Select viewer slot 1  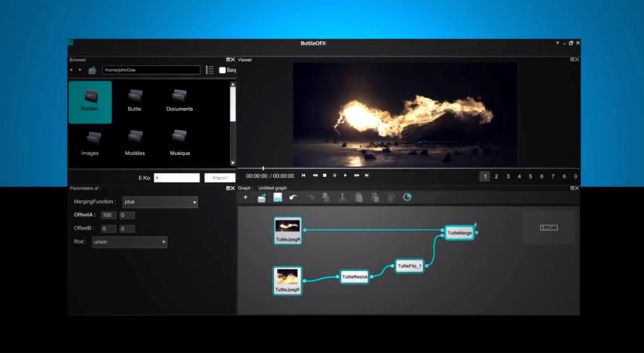pos(485,176)
